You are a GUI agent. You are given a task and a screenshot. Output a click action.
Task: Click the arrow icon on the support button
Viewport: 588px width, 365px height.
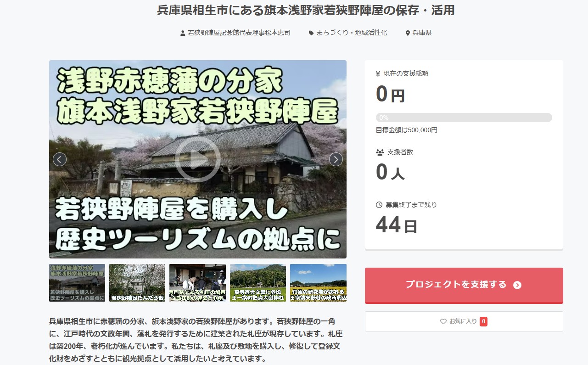click(517, 285)
